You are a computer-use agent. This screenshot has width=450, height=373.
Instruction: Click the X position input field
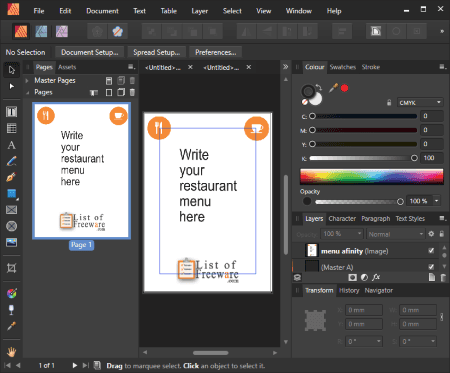coord(364,310)
